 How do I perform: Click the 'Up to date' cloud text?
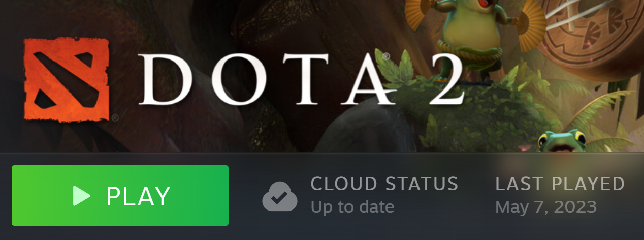pyautogui.click(x=352, y=207)
